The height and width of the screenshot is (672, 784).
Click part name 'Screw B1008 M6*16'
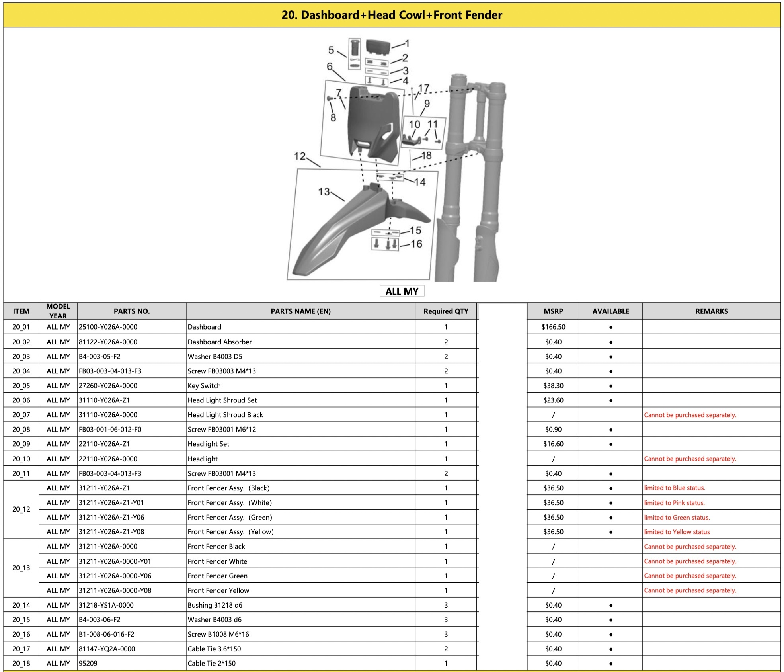pos(218,634)
